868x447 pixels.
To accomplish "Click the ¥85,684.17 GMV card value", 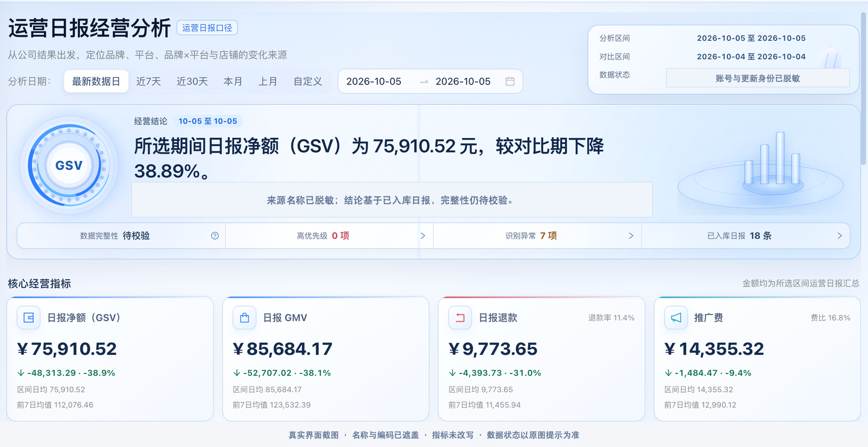I will pyautogui.click(x=283, y=349).
